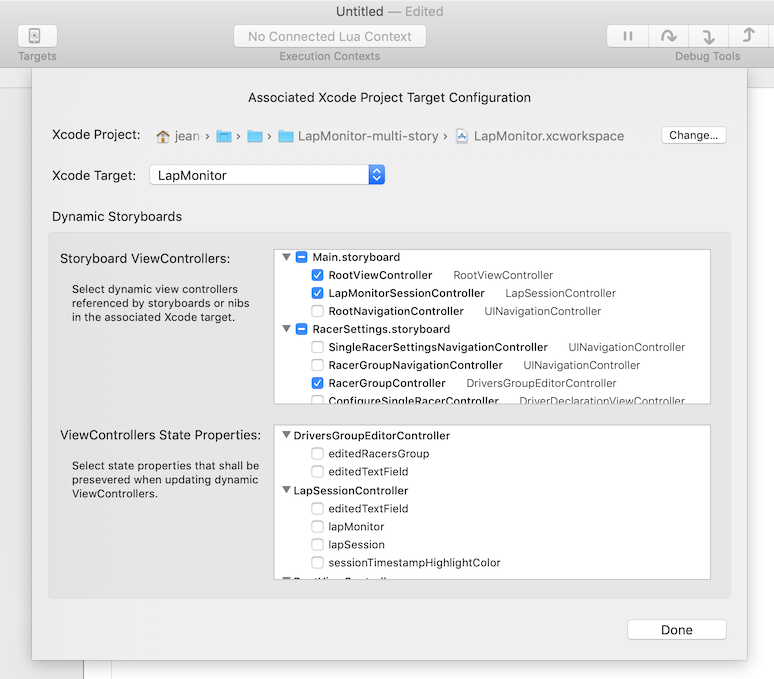The width and height of the screenshot is (774, 679).
Task: Enable the editedRacersGroup property checkbox
Action: pos(317,453)
